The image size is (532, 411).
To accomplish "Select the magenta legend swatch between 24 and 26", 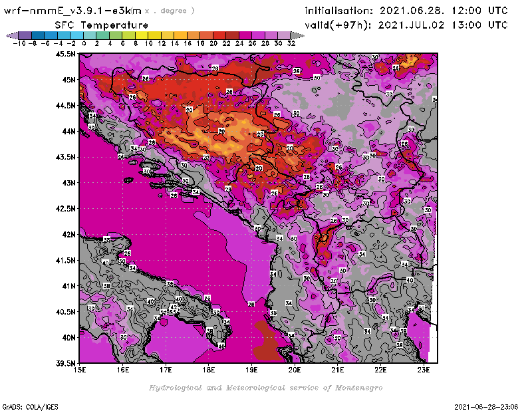I will click(x=245, y=35).
